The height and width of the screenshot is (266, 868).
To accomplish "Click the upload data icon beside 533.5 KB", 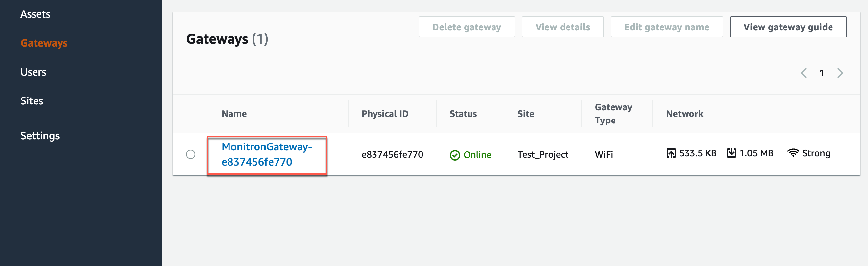I will point(672,153).
